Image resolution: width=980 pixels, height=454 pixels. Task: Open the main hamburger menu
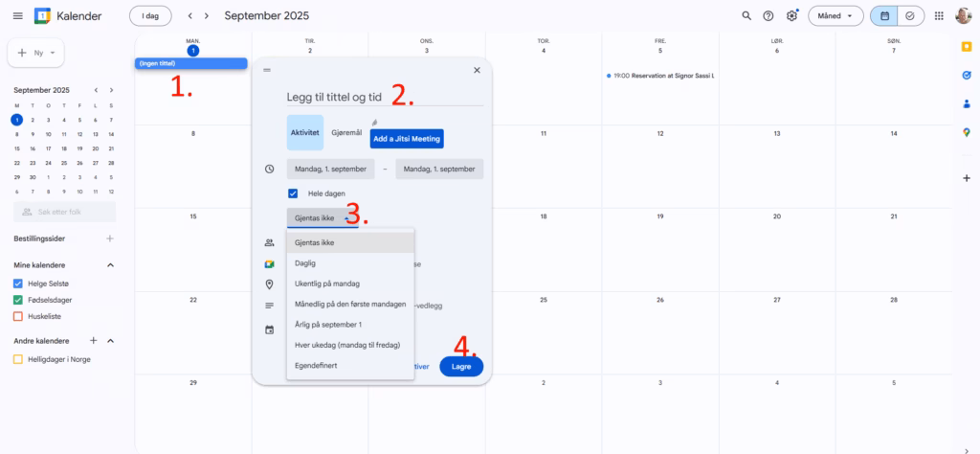point(17,16)
